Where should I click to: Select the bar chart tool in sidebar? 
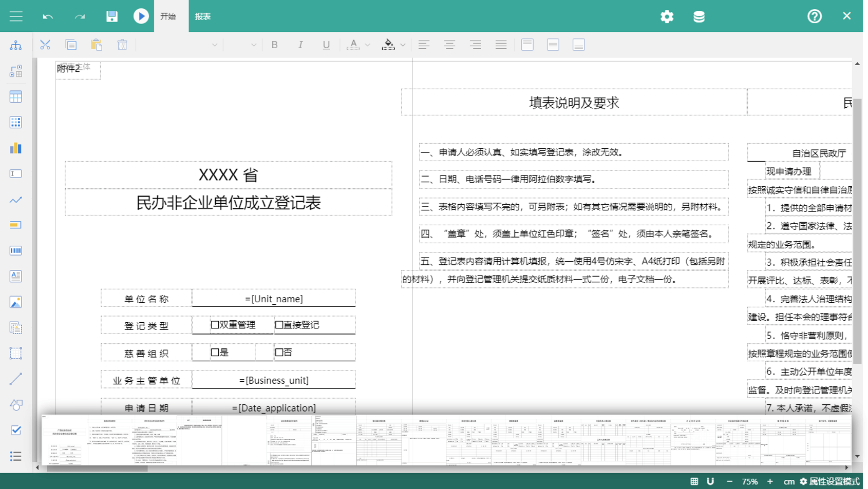pos(16,148)
